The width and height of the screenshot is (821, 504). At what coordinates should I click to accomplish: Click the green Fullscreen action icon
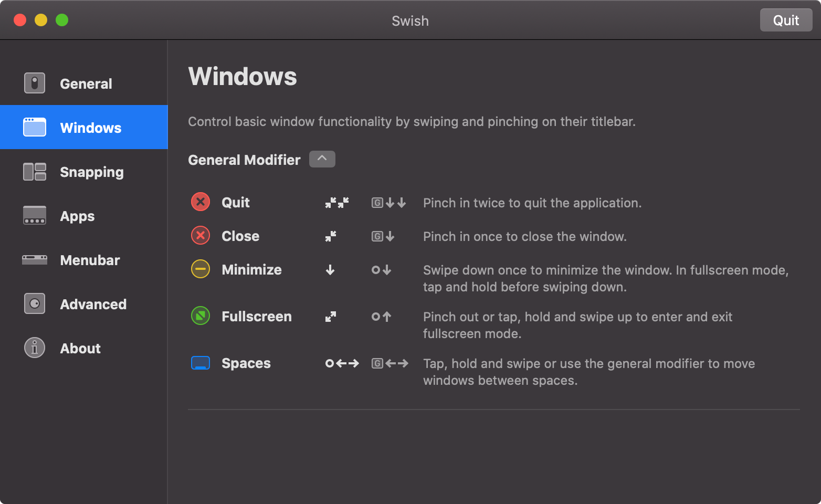[201, 316]
